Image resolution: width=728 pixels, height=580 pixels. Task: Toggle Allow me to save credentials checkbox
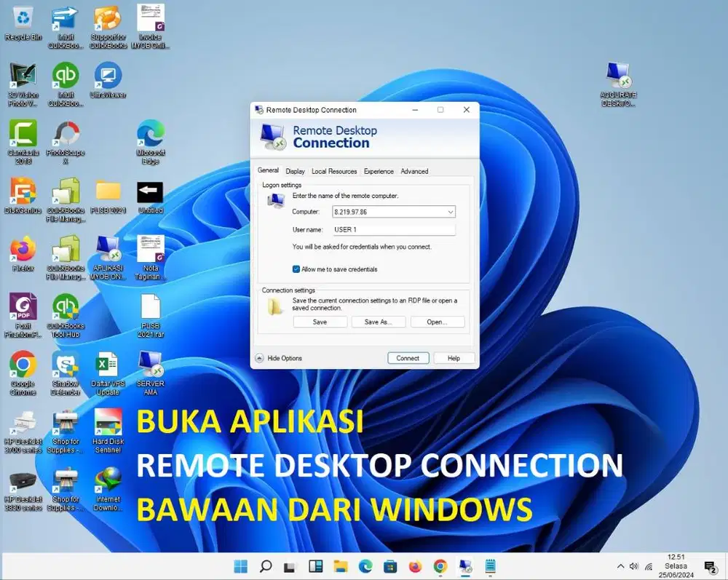click(296, 269)
